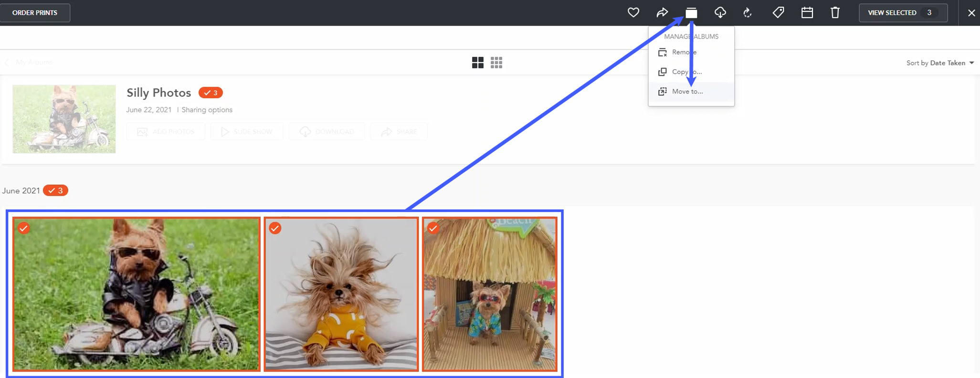Click the share arrow icon in toolbar
This screenshot has width=980, height=378.
coord(662,12)
